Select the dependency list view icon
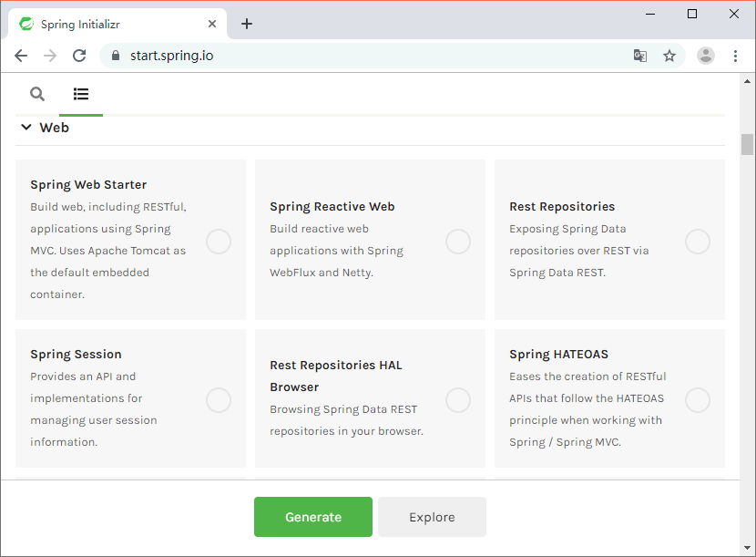The width and height of the screenshot is (756, 557). [81, 94]
